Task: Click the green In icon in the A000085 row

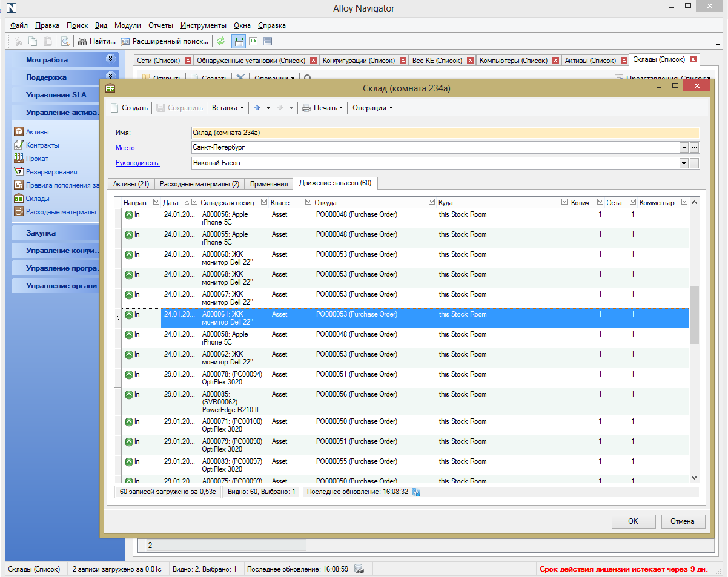Action: tap(129, 395)
